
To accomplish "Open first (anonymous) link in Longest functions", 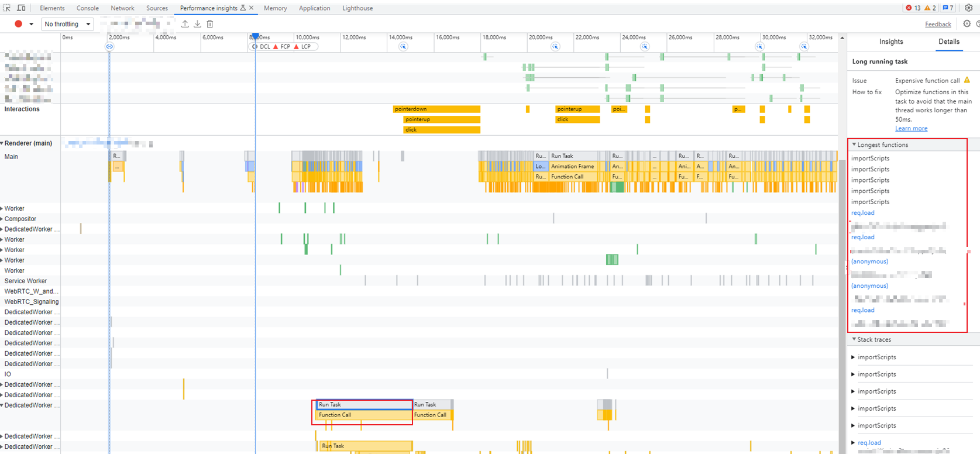I will pyautogui.click(x=869, y=262).
